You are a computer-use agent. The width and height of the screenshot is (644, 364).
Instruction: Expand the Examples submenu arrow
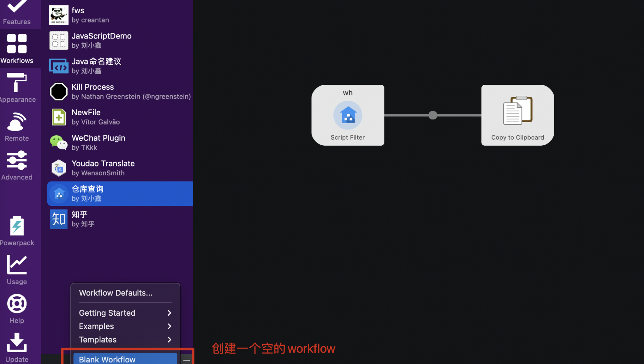click(169, 326)
